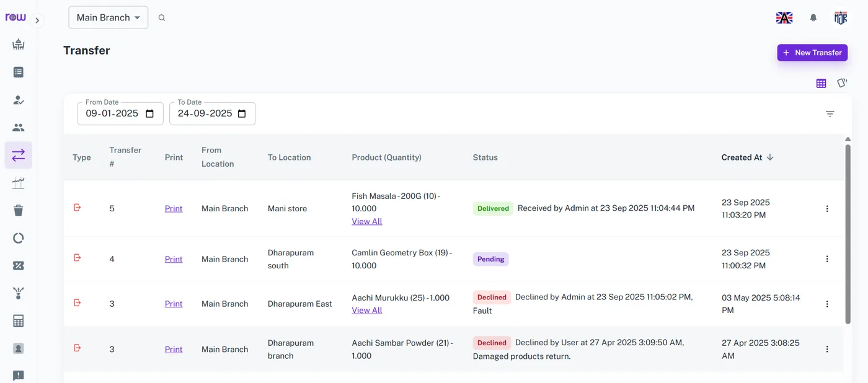The height and width of the screenshot is (383, 868).
Task: Open the trash bin icon in sidebar
Action: (x=19, y=210)
